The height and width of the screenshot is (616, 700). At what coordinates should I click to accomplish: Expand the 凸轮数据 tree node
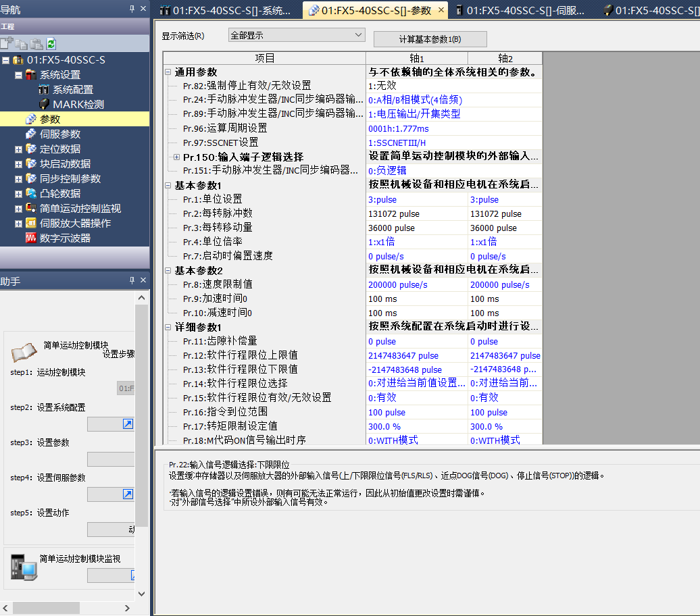19,194
